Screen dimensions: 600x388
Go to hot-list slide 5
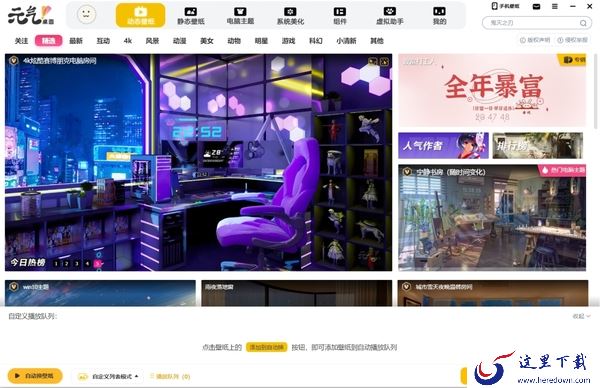(x=98, y=263)
